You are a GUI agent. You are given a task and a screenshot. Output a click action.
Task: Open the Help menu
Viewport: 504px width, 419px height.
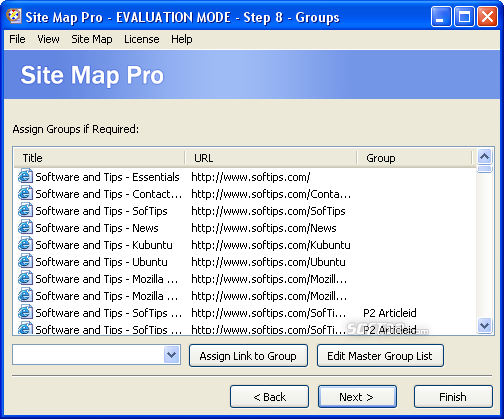[x=182, y=39]
